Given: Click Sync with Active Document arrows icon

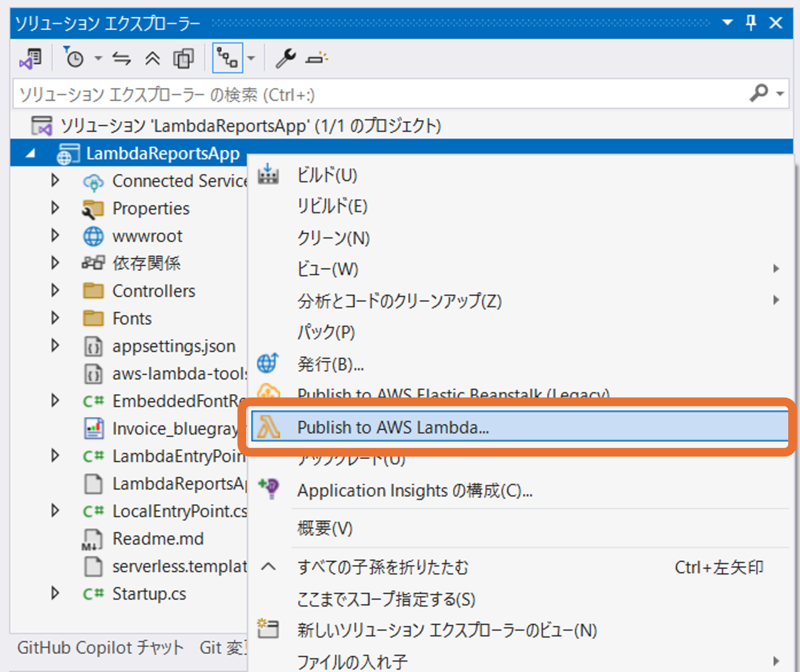Looking at the screenshot, I should (121, 59).
